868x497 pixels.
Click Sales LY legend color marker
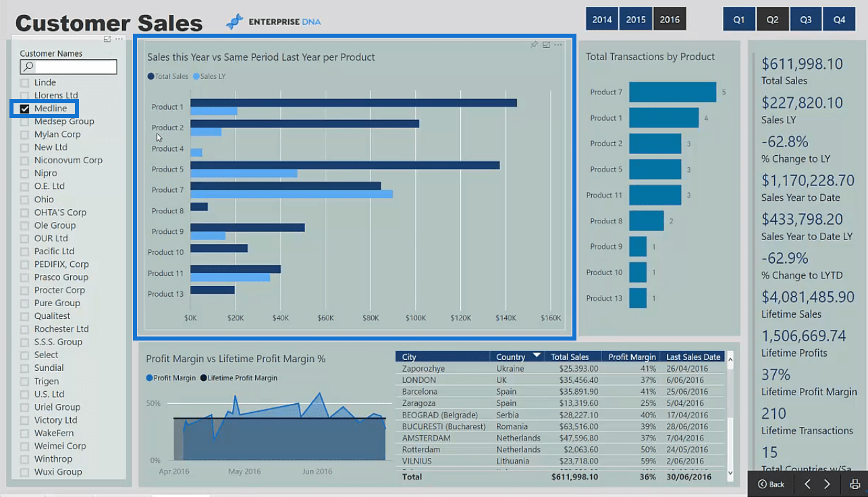(x=196, y=76)
